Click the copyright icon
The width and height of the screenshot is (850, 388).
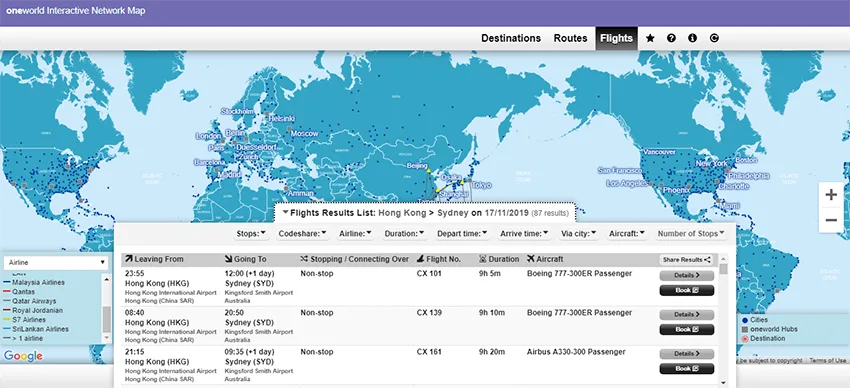tap(714, 38)
